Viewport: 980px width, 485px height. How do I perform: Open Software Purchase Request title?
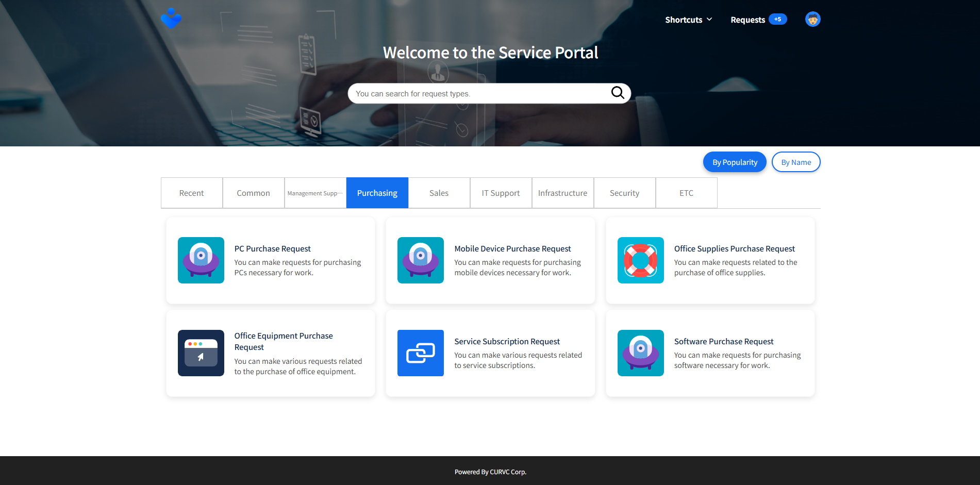[x=724, y=341]
